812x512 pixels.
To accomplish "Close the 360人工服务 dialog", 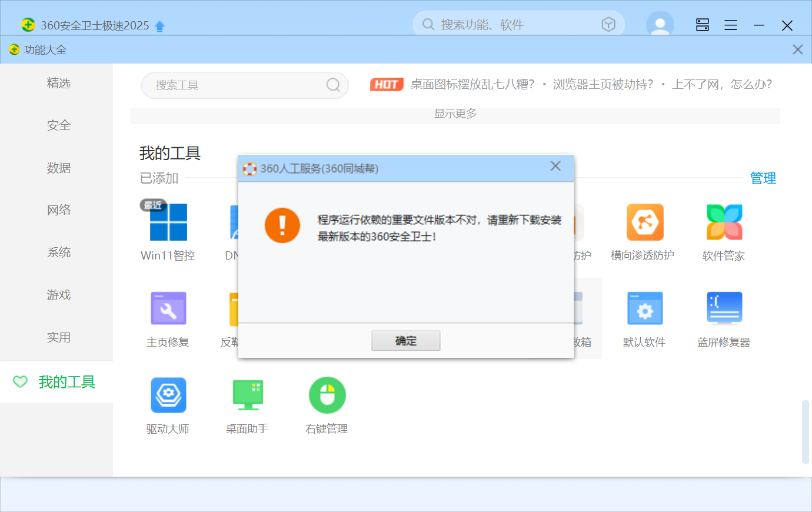I will 555,166.
